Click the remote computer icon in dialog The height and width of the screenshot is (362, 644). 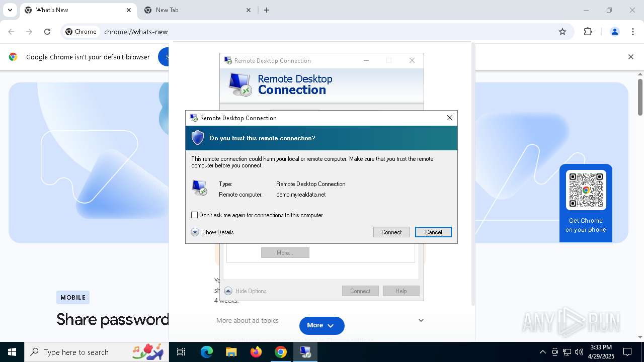pos(200,188)
